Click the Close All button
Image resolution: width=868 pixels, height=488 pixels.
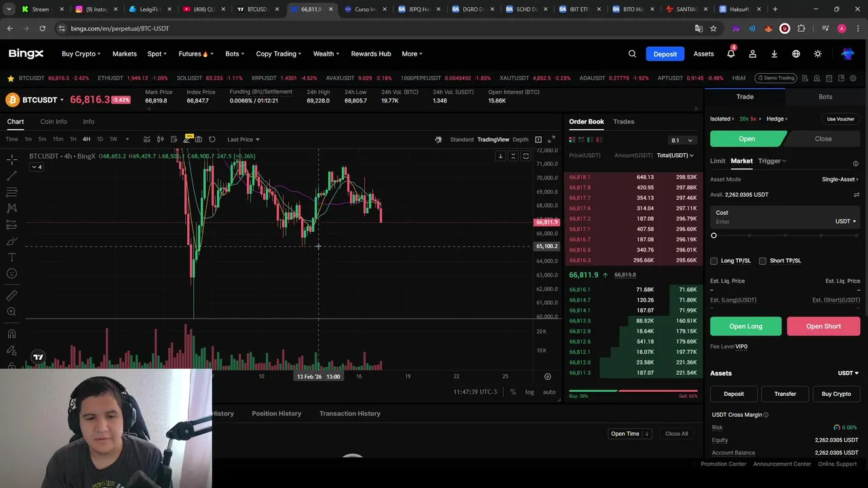tap(676, 434)
